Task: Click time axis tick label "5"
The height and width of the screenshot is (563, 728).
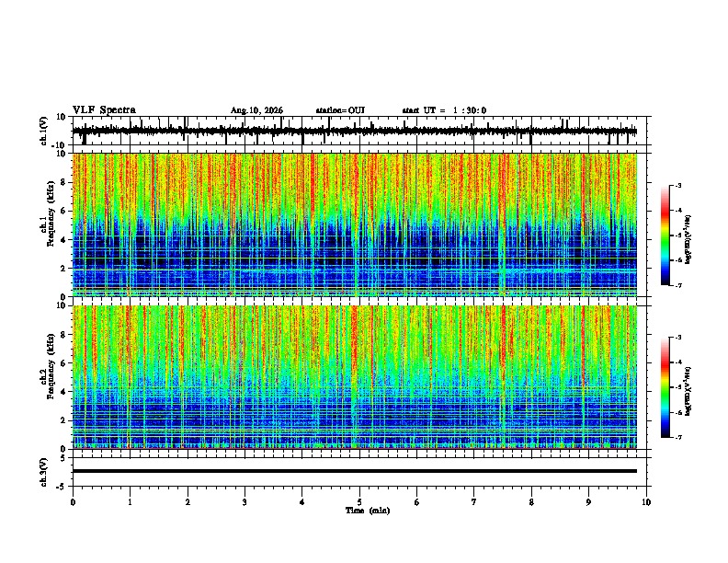Action: pyautogui.click(x=359, y=502)
